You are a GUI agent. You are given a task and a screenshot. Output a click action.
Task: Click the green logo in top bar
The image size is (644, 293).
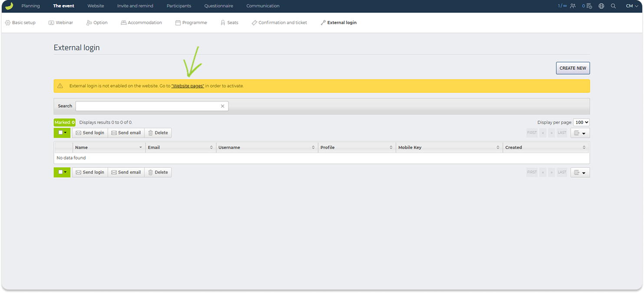pyautogui.click(x=9, y=6)
